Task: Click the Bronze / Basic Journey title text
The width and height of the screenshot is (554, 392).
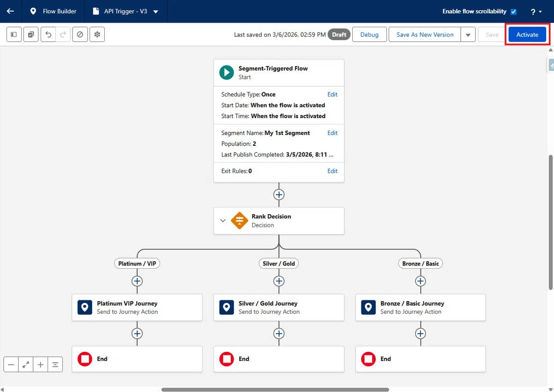Action: (412, 303)
